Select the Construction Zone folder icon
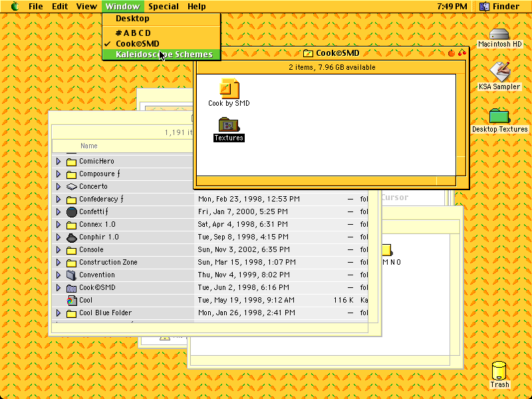532x399 pixels. 71,263
